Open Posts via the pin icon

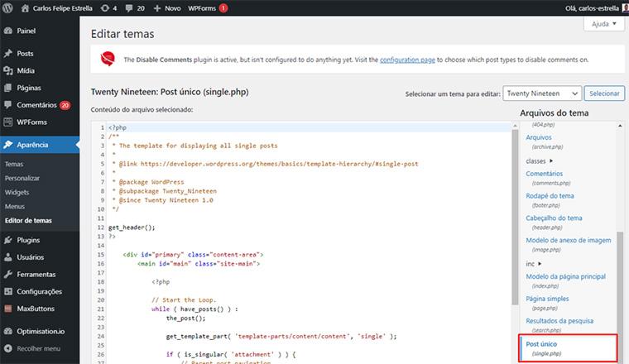pyautogui.click(x=8, y=54)
